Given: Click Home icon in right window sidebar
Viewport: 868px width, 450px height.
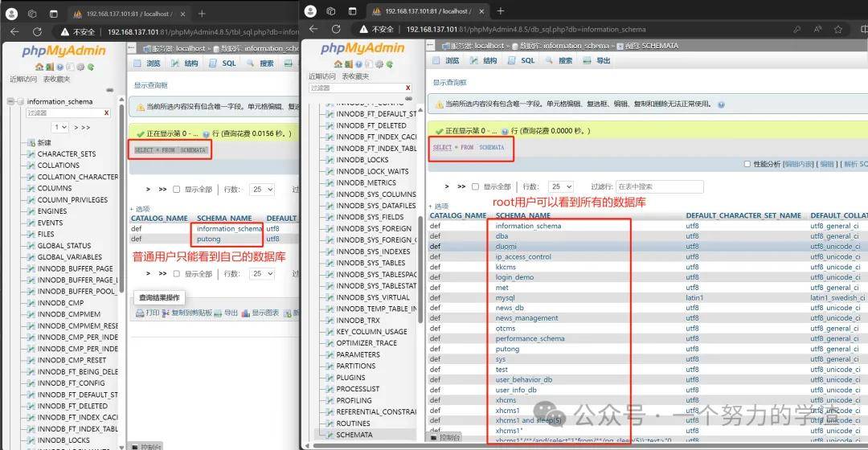Looking at the screenshot, I should tap(338, 64).
